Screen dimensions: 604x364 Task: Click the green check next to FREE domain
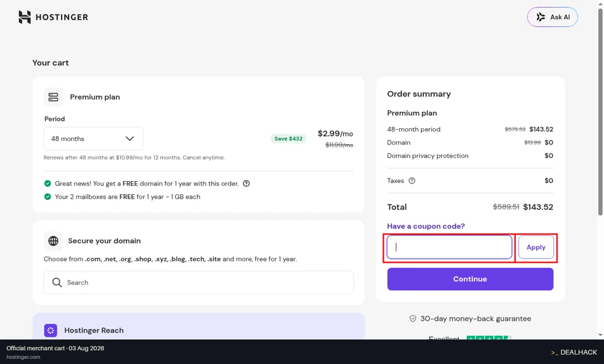click(x=47, y=184)
